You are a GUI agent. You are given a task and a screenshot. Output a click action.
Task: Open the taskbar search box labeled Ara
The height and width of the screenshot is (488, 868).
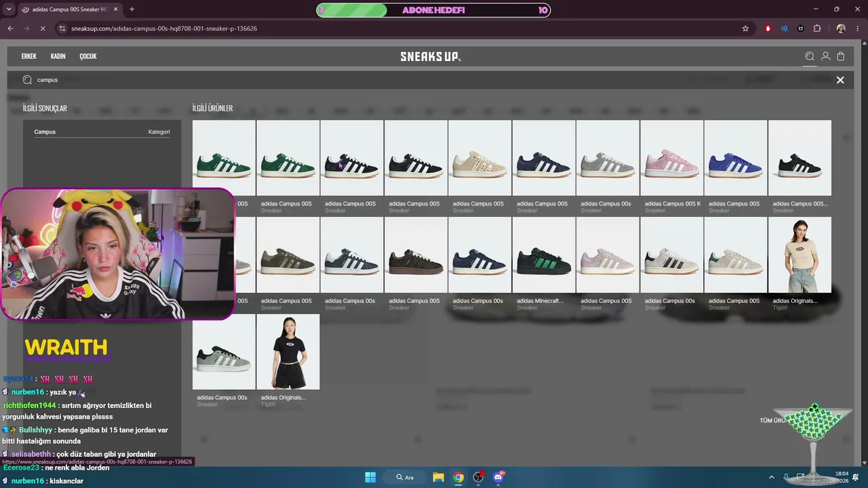pos(405,477)
